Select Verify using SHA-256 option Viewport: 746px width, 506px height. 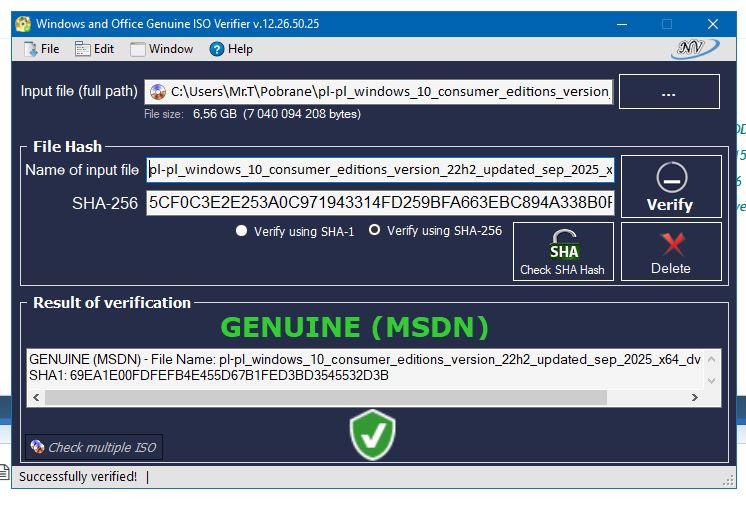(x=435, y=231)
